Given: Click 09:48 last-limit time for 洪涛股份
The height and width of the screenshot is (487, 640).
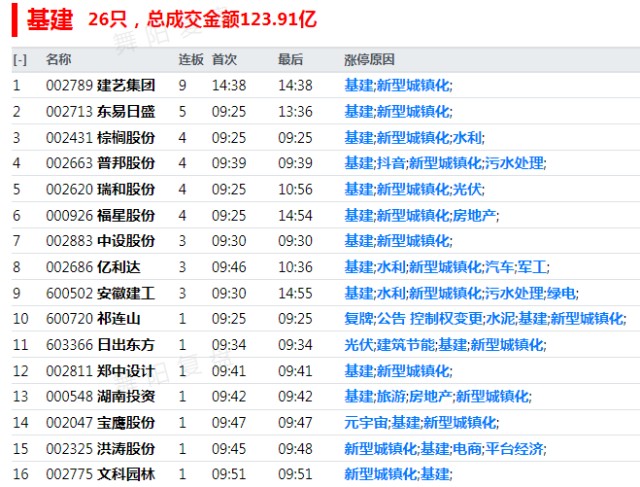Looking at the screenshot, I should point(296,449).
